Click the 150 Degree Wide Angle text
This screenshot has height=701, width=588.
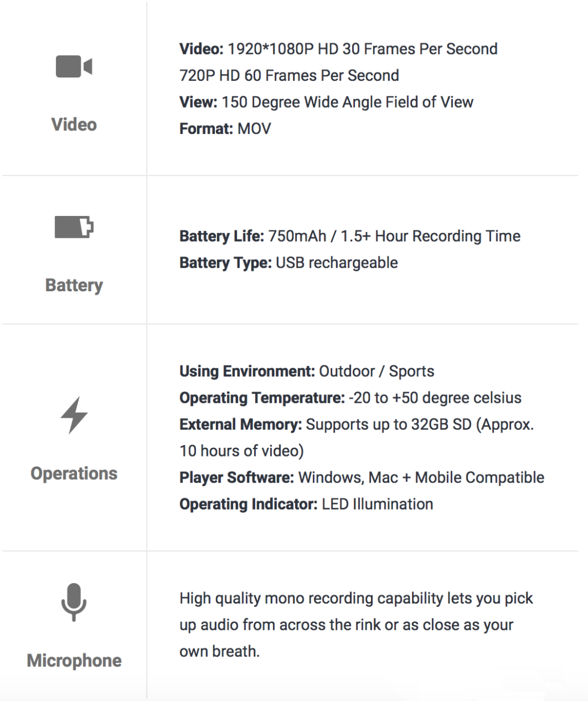pos(326,102)
